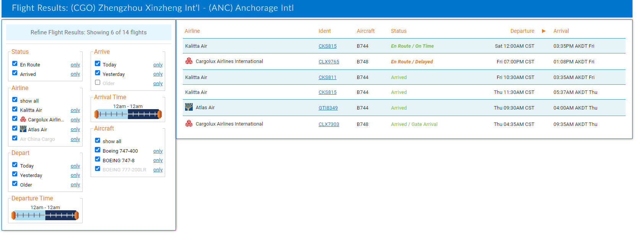644x237 pixels.
Task: Show only flights arriving Yesterday
Action: click(158, 74)
